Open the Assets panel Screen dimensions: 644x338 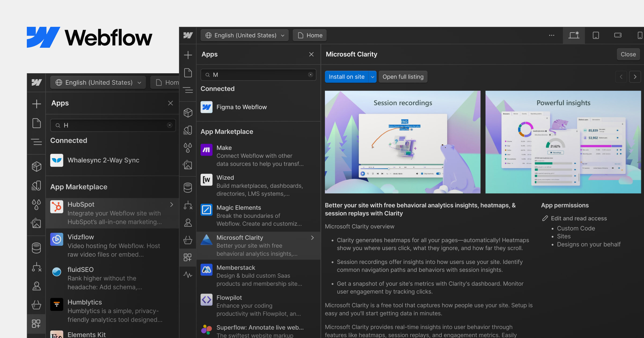188,165
